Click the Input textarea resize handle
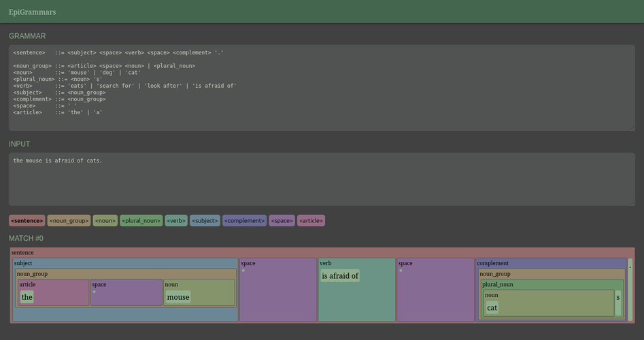Image resolution: width=644 pixels, height=340 pixels. pos(632,203)
